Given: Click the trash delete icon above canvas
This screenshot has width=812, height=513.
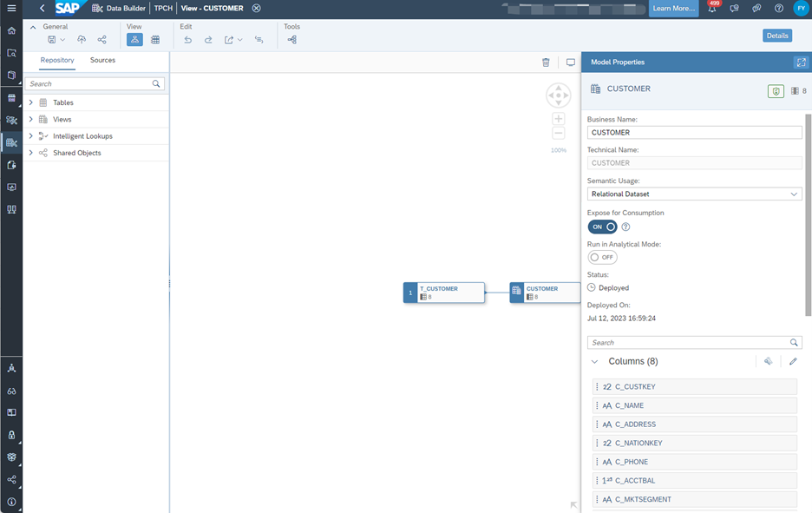Looking at the screenshot, I should [546, 62].
